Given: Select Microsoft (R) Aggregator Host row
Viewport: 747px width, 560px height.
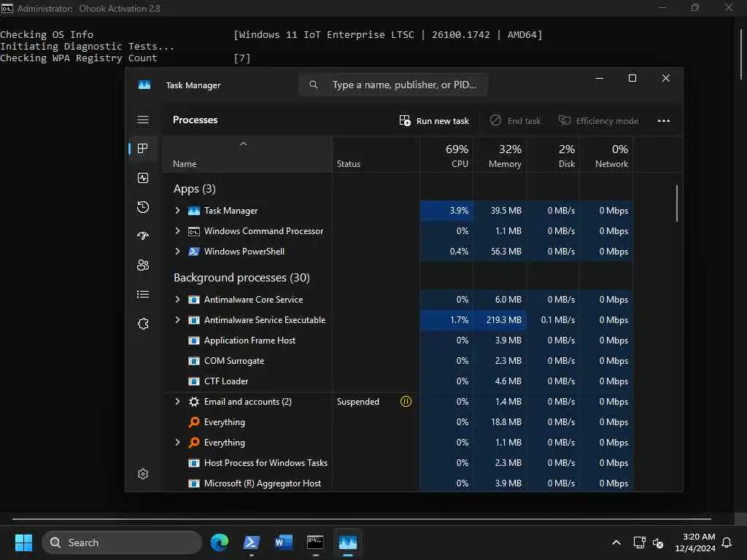Looking at the screenshot, I should coord(398,483).
